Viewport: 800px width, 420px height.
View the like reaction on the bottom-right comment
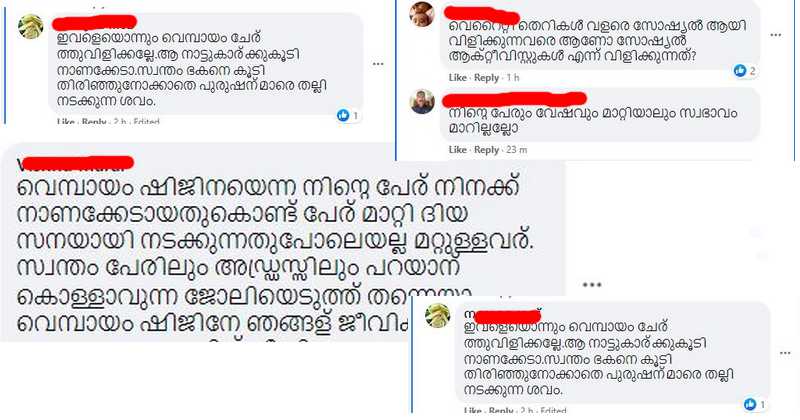pos(755,405)
